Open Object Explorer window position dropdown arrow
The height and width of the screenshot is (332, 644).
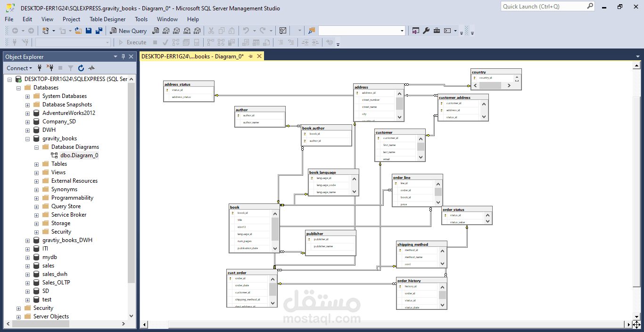point(116,57)
